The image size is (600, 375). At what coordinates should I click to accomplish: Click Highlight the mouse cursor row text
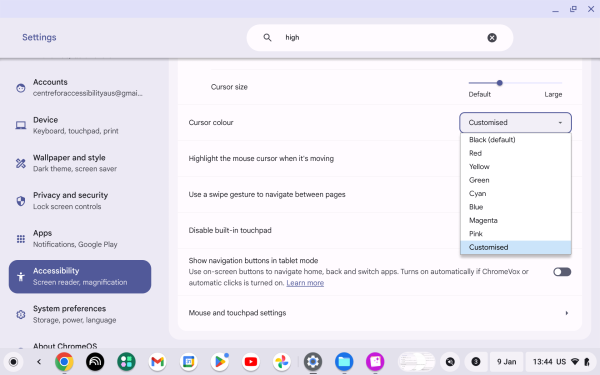[261, 158]
